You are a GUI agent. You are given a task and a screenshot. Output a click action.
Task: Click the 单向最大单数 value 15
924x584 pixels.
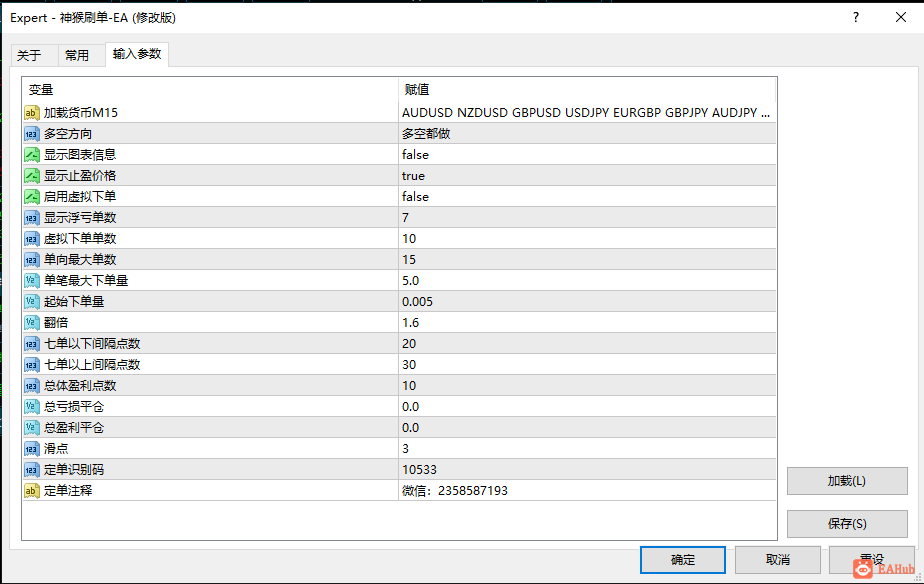(409, 260)
